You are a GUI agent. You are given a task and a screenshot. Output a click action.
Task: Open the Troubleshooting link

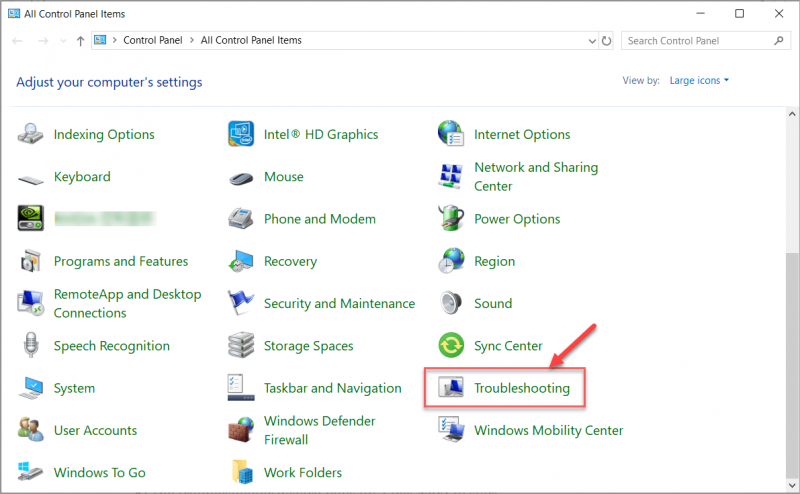(x=522, y=388)
